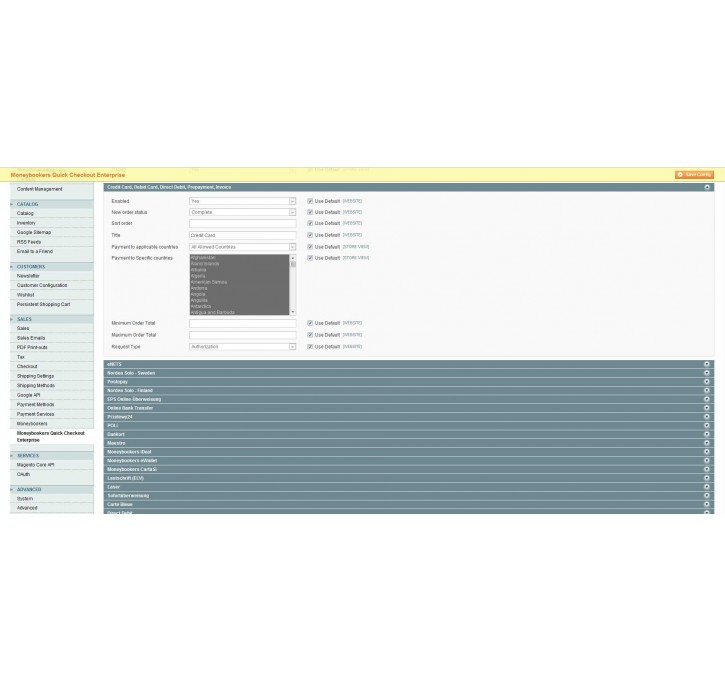Expand the Carte Bleue arrow icon
725x680 pixels.
pyautogui.click(x=707, y=504)
